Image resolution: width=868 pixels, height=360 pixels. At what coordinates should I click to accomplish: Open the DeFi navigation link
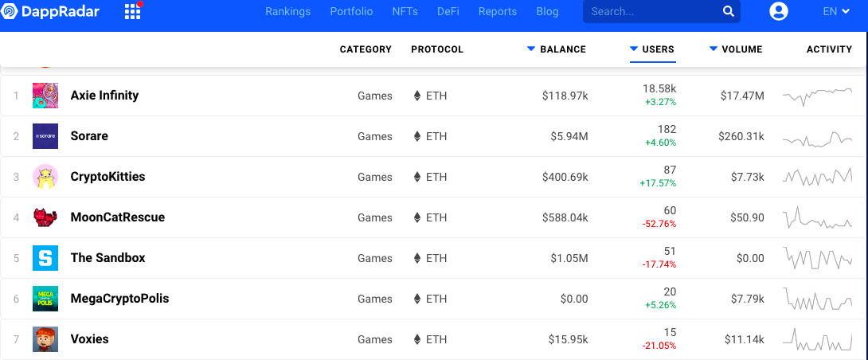pos(448,11)
